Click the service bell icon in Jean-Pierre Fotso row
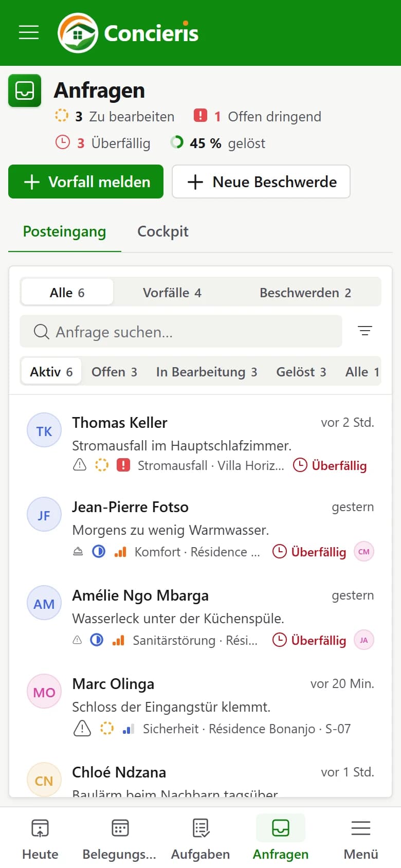 click(x=78, y=551)
